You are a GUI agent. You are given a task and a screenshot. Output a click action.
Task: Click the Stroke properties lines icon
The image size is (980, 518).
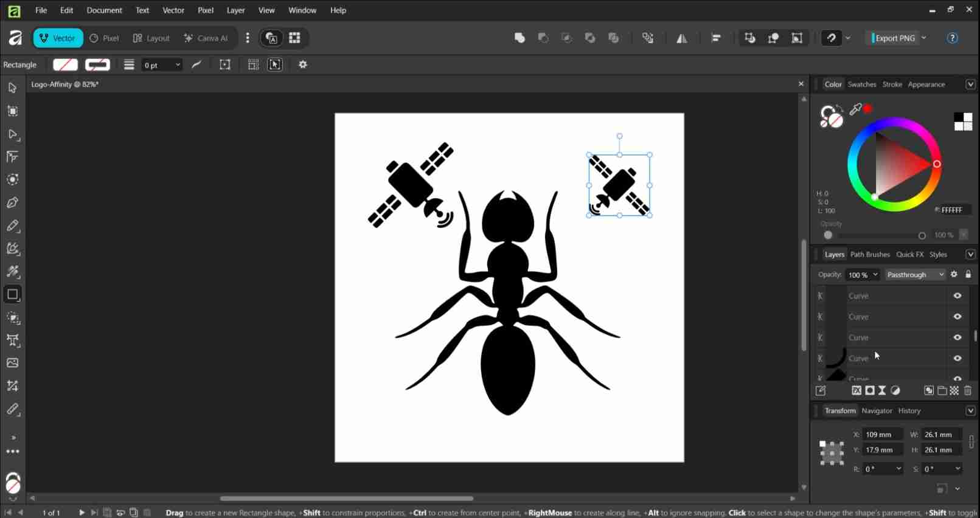pyautogui.click(x=129, y=64)
